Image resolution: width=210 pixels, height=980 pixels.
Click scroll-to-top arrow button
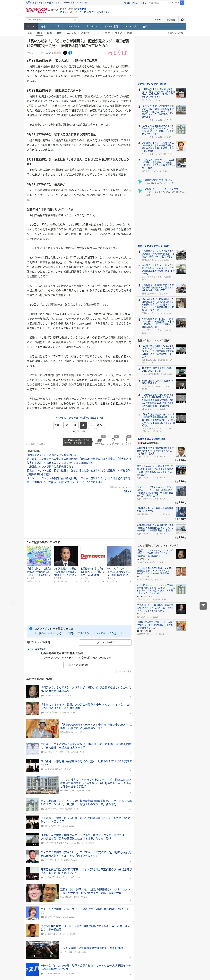[203, 606]
